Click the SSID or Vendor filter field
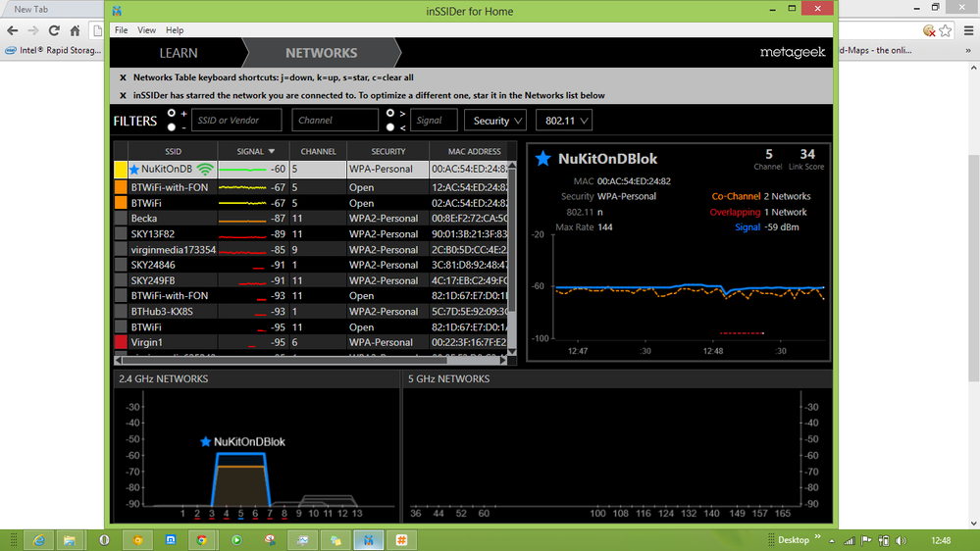Screen dimensions: 980x551 (x=236, y=121)
